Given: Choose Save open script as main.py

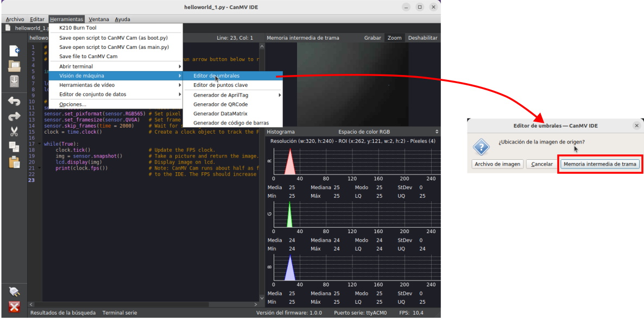Looking at the screenshot, I should (x=116, y=47).
